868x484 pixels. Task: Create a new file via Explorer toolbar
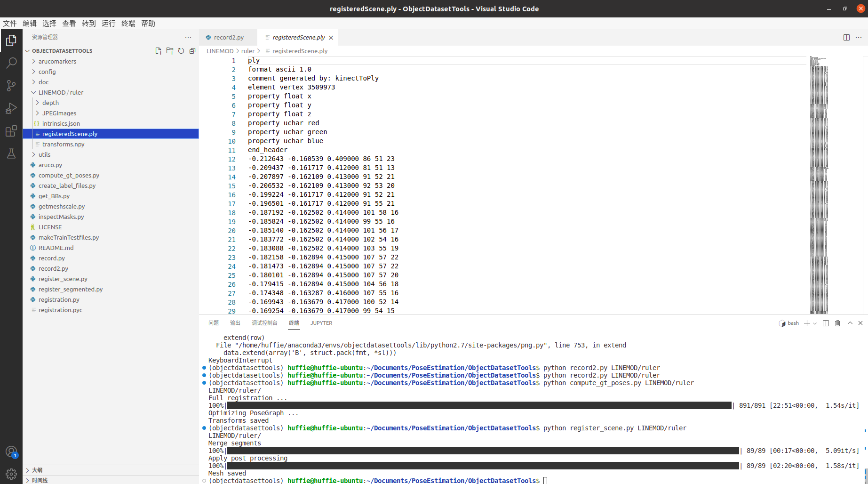point(159,50)
